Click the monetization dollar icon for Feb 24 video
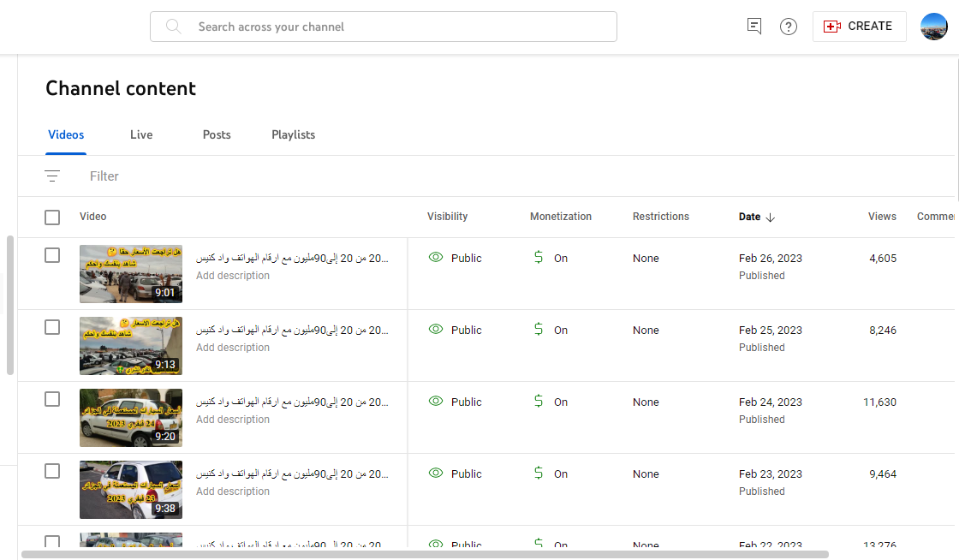 click(539, 401)
